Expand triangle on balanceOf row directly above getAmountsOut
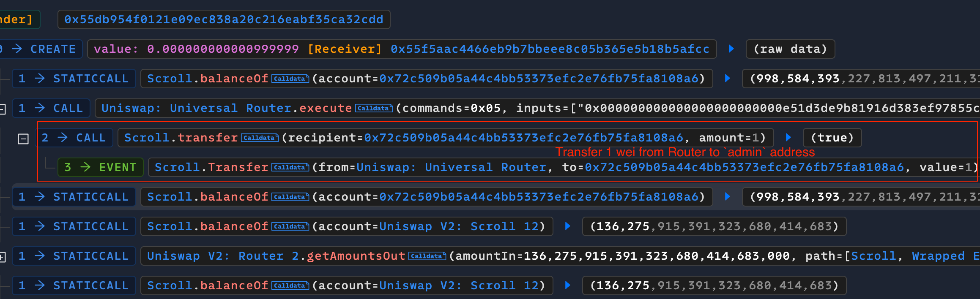980x299 pixels. pos(568,226)
